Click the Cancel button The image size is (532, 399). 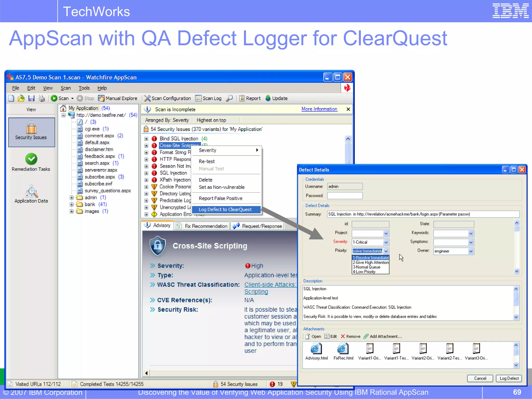point(480,378)
